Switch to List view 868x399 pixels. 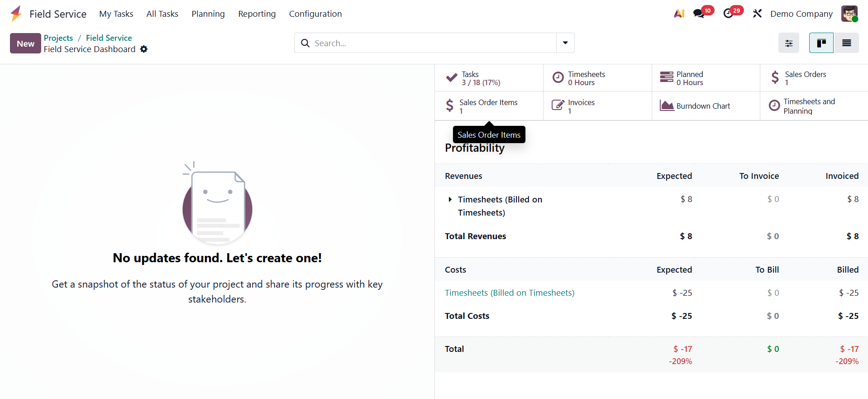click(x=846, y=43)
